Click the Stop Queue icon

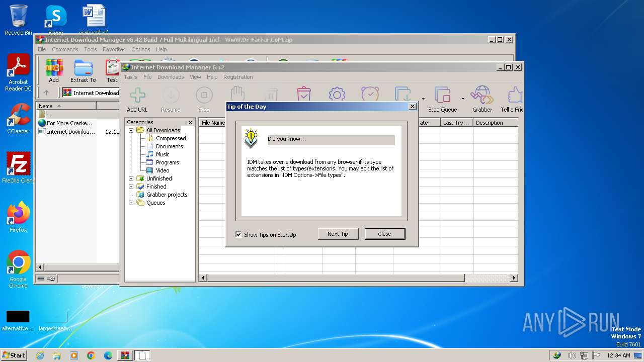[x=443, y=99]
